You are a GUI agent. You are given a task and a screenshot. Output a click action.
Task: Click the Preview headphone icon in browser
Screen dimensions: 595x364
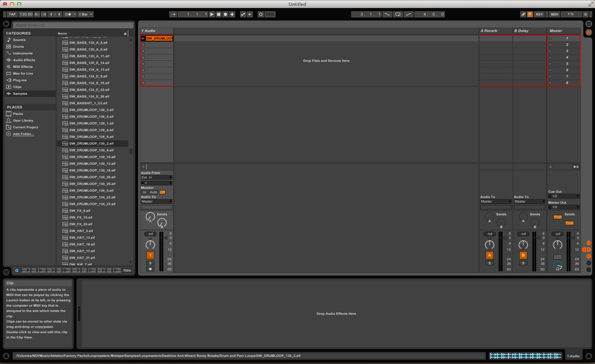[17, 270]
